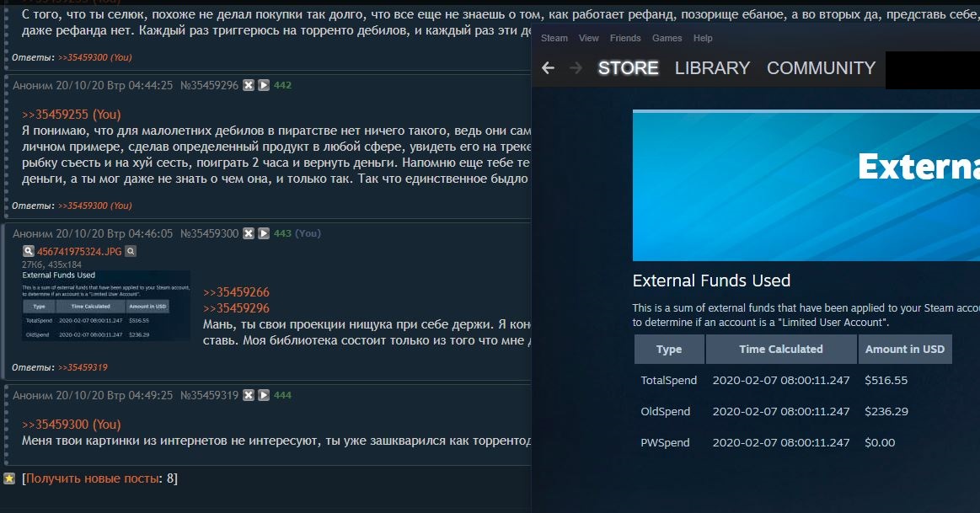Click the >>35459319 link after Ответы

tap(83, 367)
